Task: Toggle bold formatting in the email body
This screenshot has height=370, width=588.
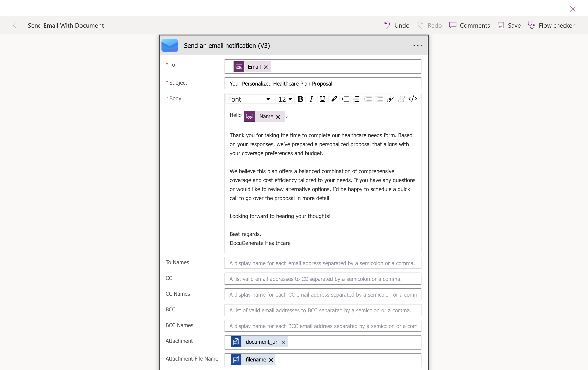Action: click(x=300, y=99)
